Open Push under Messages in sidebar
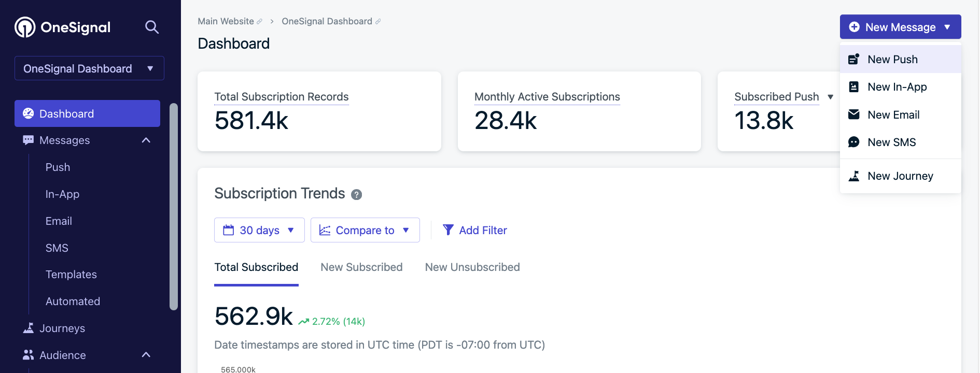This screenshot has height=373, width=980. [58, 167]
